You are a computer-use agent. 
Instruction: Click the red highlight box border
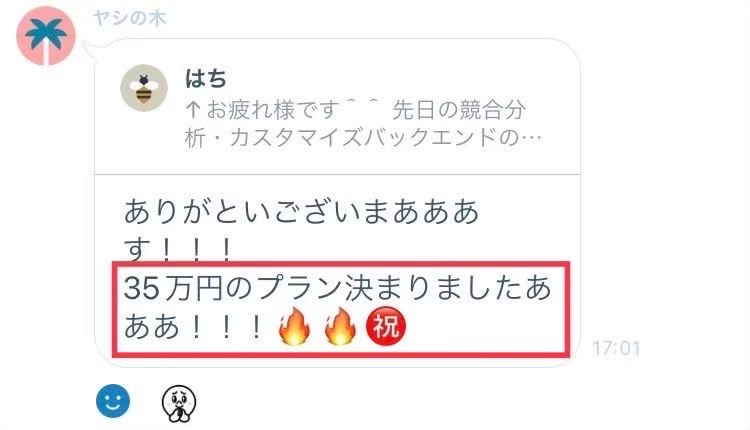341,263
